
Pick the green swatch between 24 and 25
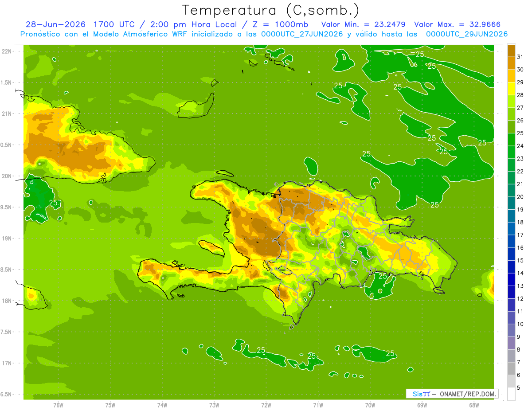pyautogui.click(x=511, y=140)
